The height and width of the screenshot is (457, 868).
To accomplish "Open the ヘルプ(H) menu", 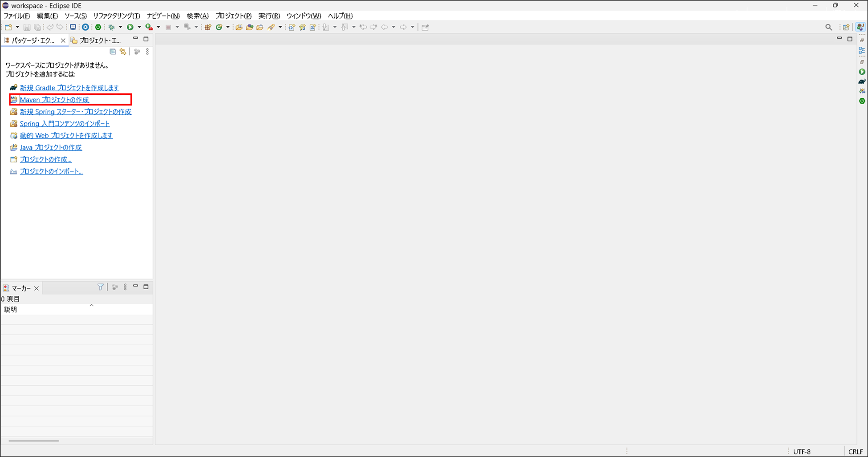I will click(340, 16).
